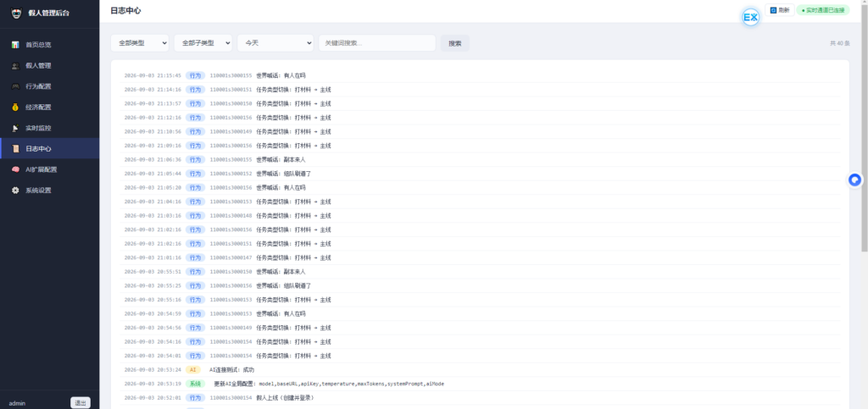Image resolution: width=868 pixels, height=409 pixels.
Task: Click the 刷新 refresh button
Action: [x=780, y=10]
